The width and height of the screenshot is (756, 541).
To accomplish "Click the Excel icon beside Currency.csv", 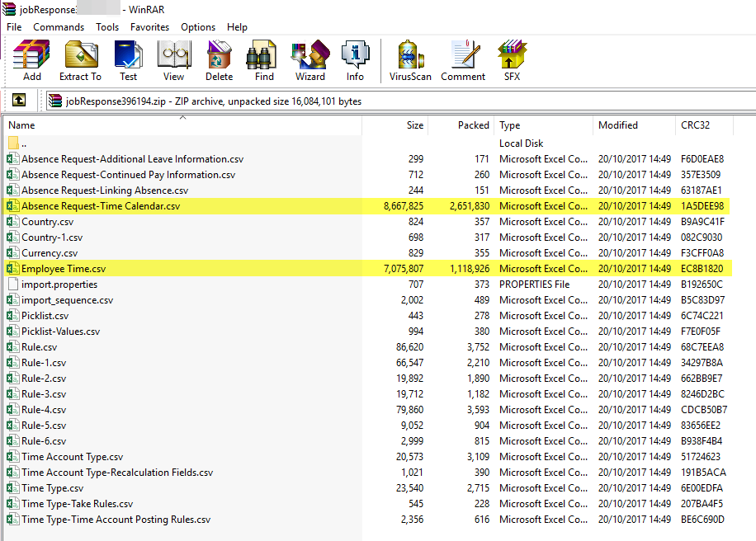I will click(x=13, y=253).
